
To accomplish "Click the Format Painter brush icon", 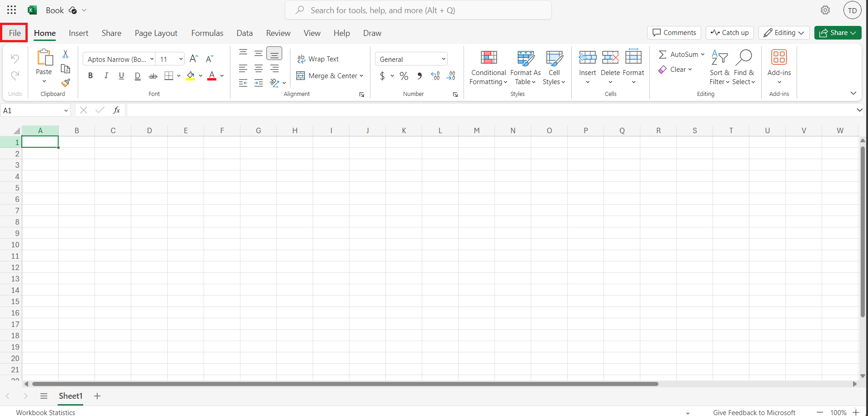I will 65,83.
